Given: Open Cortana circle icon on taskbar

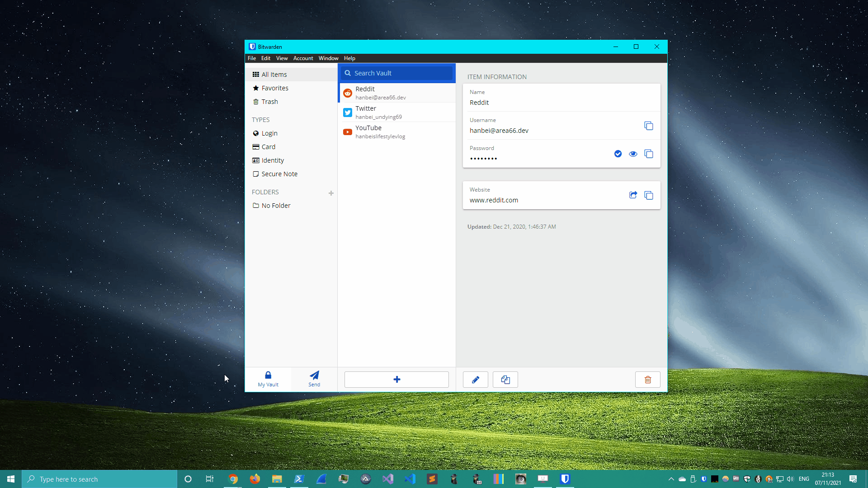Looking at the screenshot, I should pos(188,479).
